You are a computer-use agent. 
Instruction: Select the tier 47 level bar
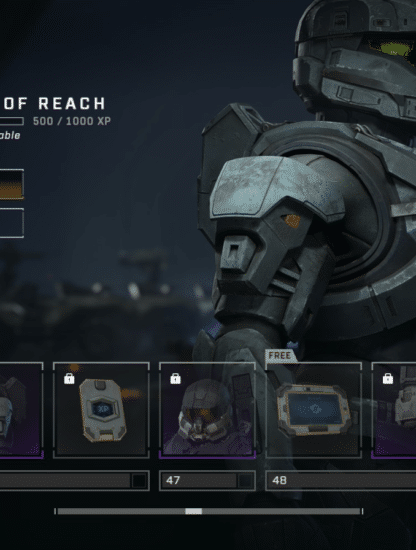pos(207,481)
